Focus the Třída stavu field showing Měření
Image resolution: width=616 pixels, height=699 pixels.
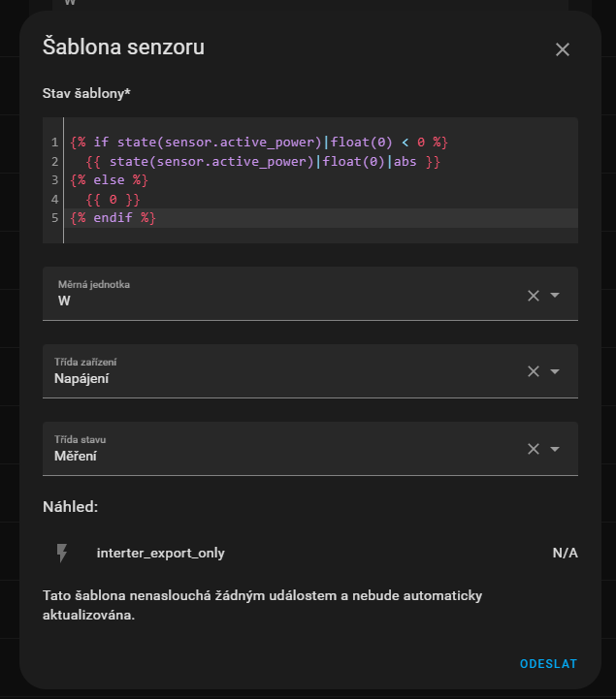point(281,456)
